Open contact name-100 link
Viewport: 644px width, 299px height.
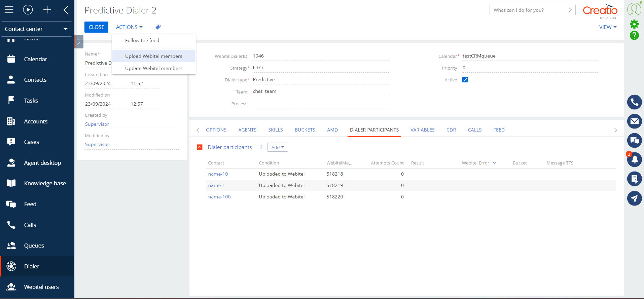point(219,197)
